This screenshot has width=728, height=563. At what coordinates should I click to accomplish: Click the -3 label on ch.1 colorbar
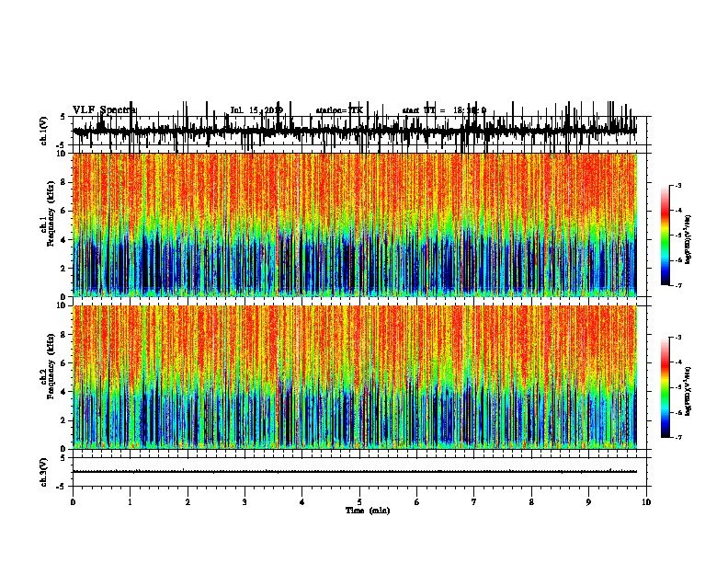pyautogui.click(x=678, y=185)
